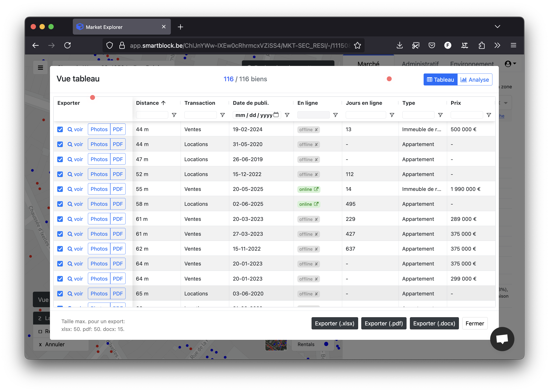Uncheck the 52 m row checkbox
This screenshot has height=392, width=549.
[60, 174]
